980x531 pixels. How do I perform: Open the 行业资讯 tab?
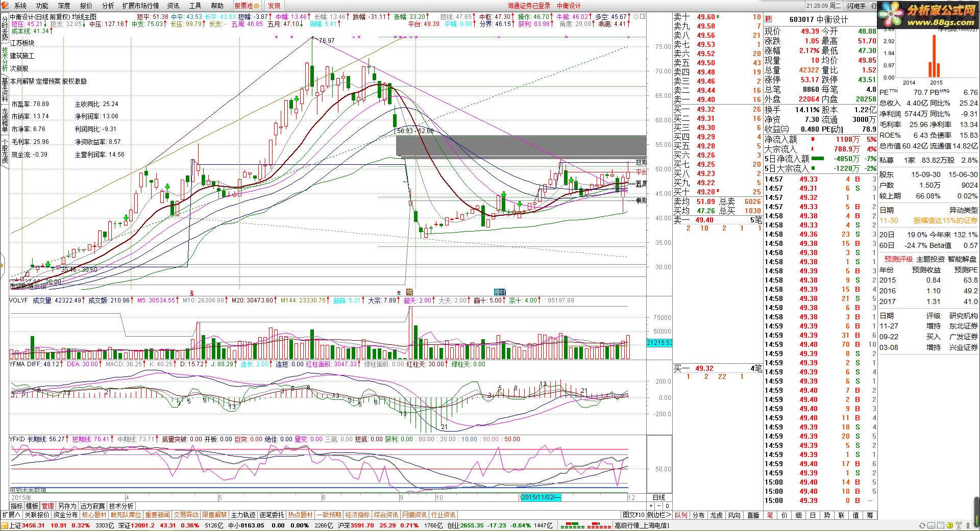click(443, 515)
